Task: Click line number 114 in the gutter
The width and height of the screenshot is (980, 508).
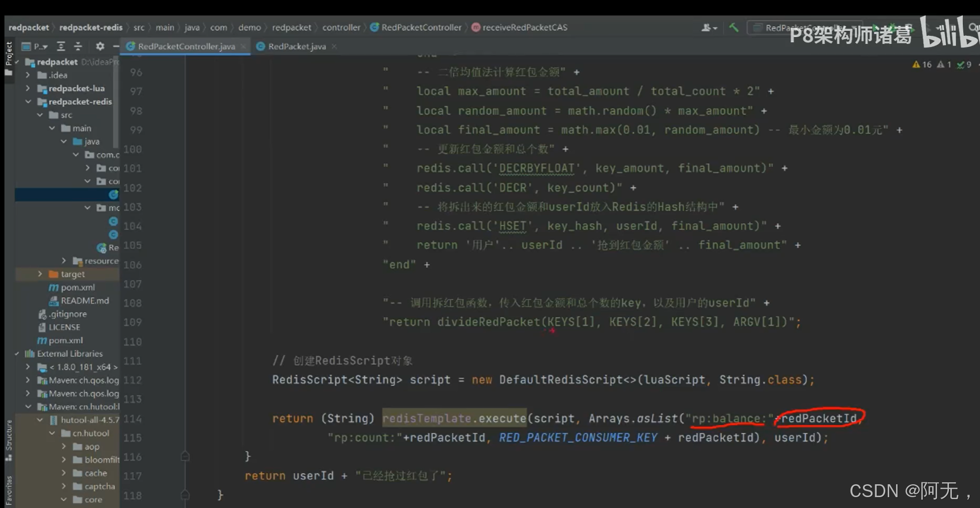Action: [132, 419]
